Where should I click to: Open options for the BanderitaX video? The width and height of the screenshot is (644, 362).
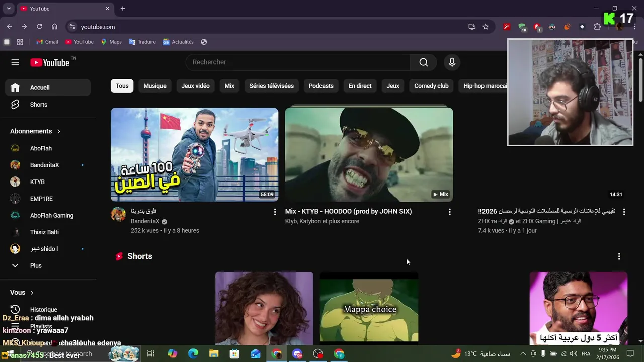point(275,212)
